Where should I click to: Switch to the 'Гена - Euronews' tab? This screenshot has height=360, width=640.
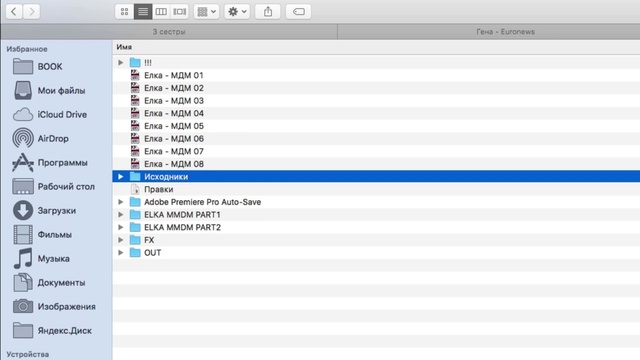tap(505, 31)
